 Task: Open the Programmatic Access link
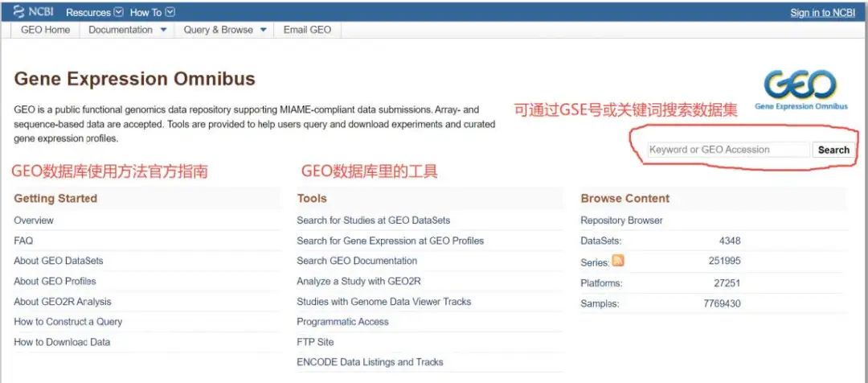342,322
